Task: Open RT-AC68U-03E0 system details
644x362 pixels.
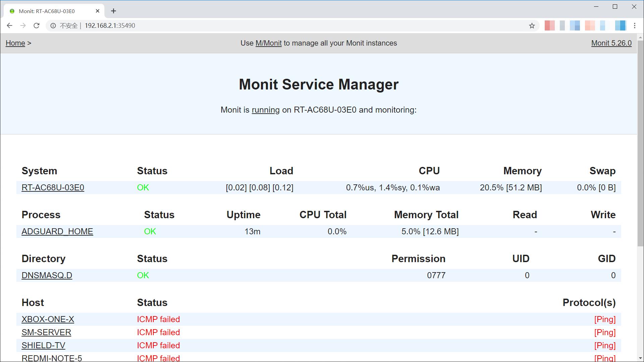Action: point(53,188)
